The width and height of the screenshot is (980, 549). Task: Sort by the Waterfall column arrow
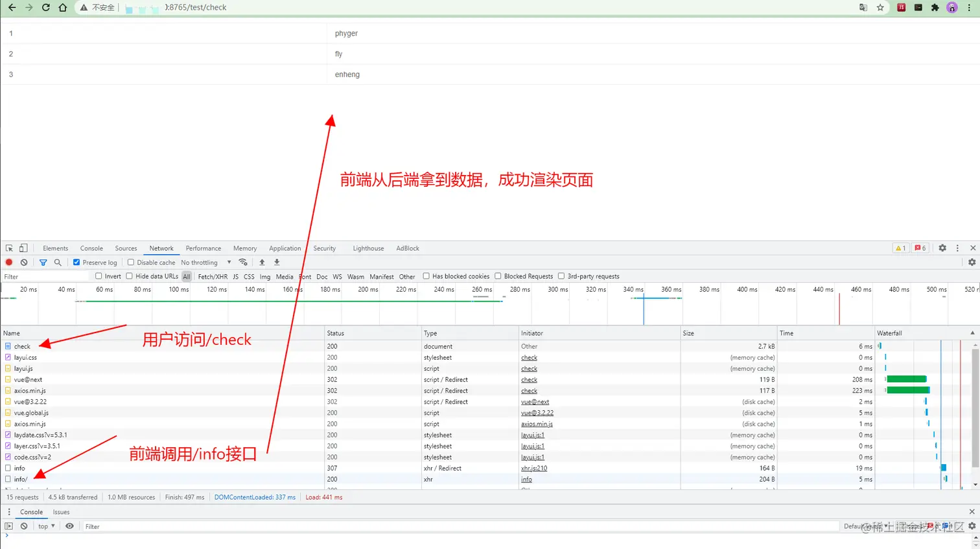coord(972,333)
